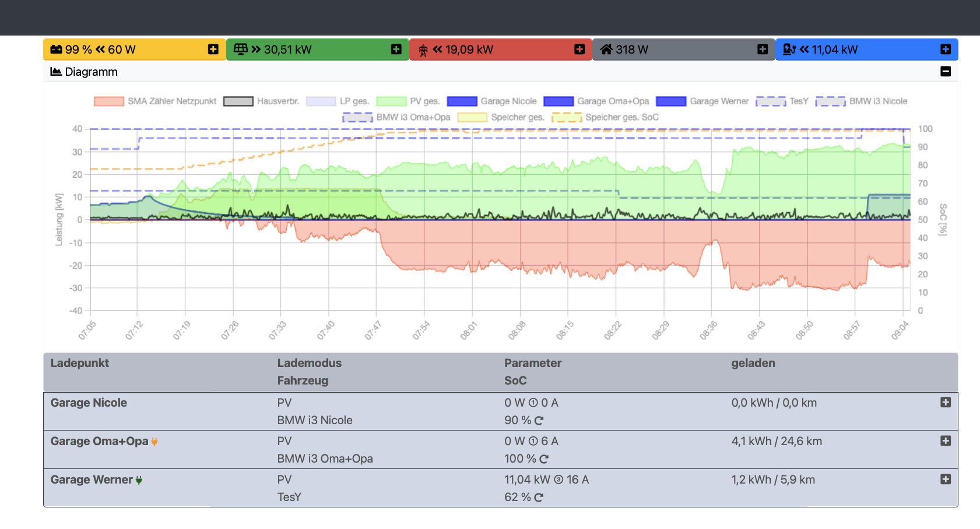
Task: Click the 30,51 kW PV value
Action: coord(288,50)
